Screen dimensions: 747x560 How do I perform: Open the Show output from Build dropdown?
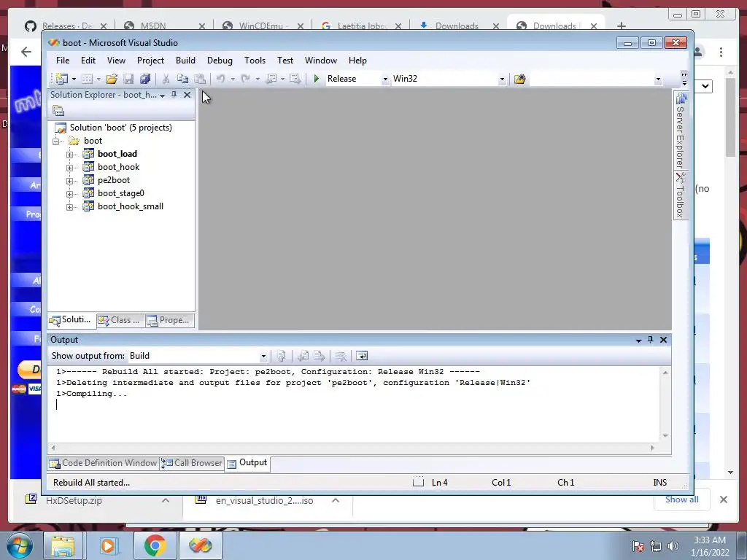point(263,356)
